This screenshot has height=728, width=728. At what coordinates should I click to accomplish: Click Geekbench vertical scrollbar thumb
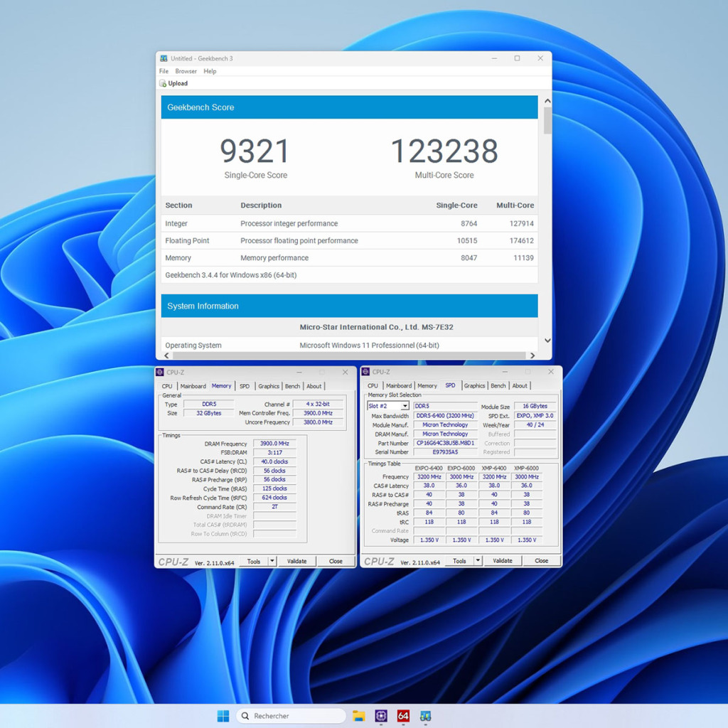[x=548, y=120]
